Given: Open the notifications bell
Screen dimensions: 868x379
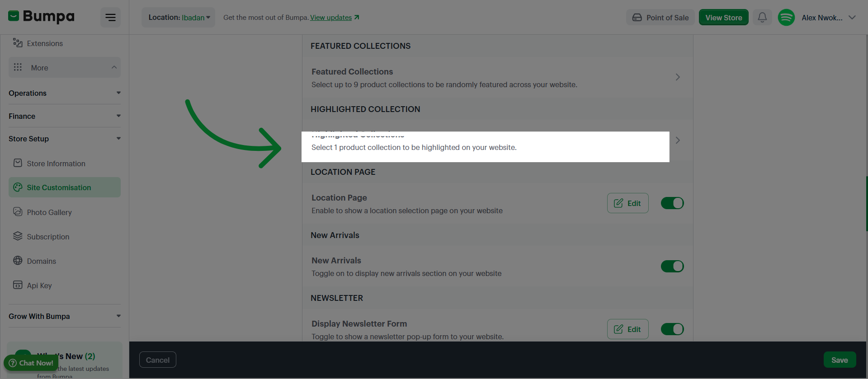Looking at the screenshot, I should tap(762, 18).
